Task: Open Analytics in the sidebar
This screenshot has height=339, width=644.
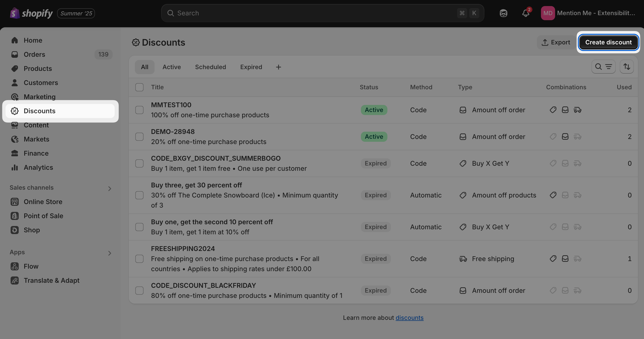Action: tap(38, 167)
